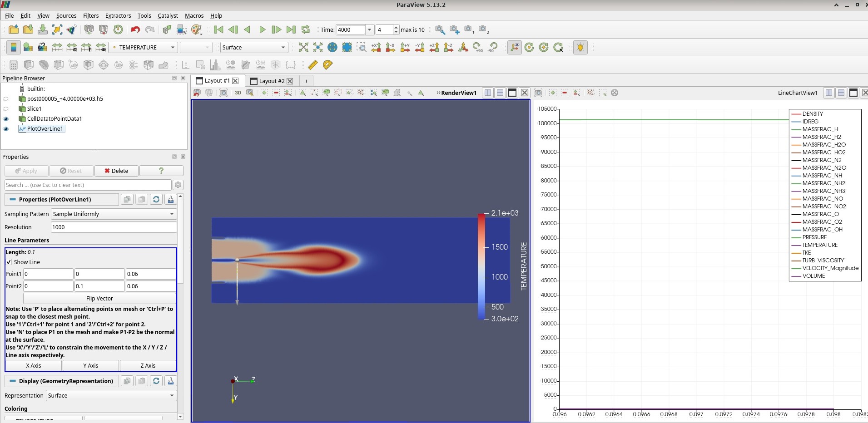Click the Y Axis button
868x423 pixels.
pyautogui.click(x=90, y=365)
